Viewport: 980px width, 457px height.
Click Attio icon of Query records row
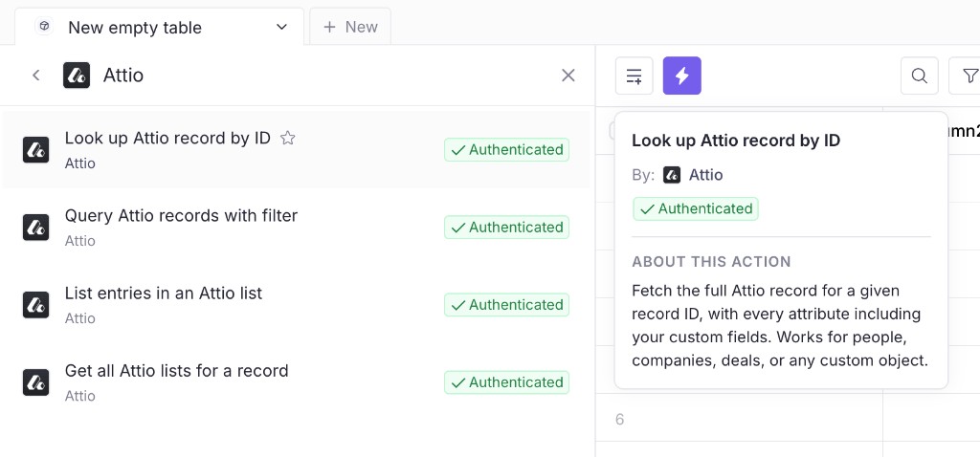pyautogui.click(x=35, y=228)
